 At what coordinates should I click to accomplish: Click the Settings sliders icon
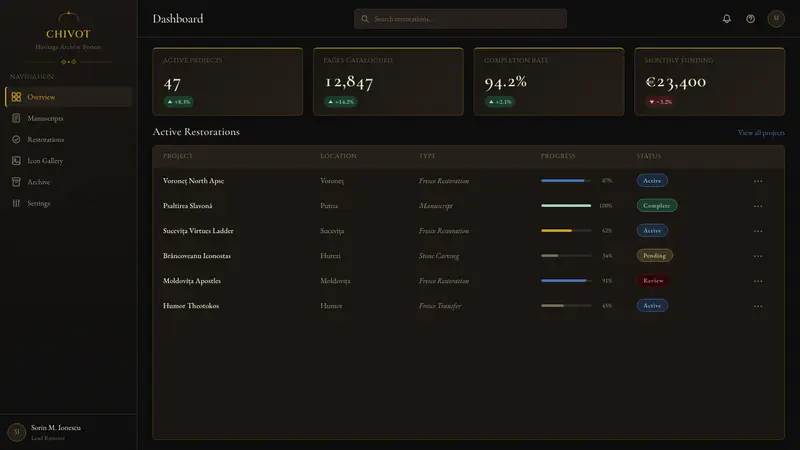(16, 203)
